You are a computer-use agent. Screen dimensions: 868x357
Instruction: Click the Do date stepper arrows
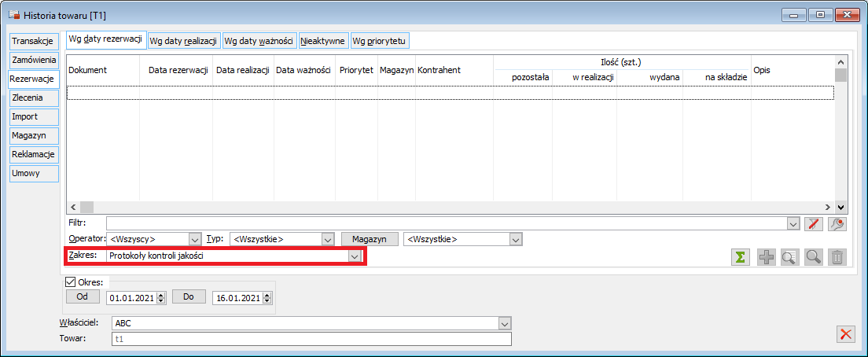pos(267,298)
